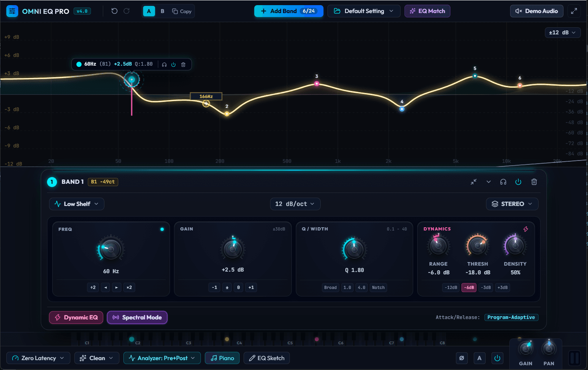Toggle Dynamic EQ mode
The height and width of the screenshot is (370, 588).
click(76, 317)
